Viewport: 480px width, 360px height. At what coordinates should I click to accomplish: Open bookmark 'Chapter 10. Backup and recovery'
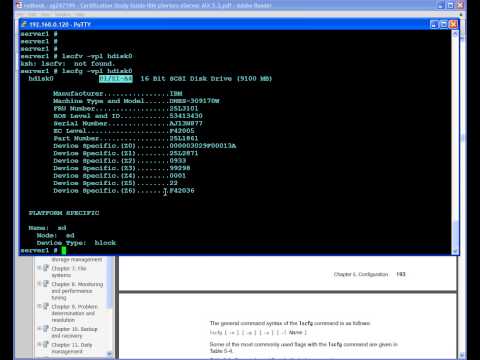74,332
